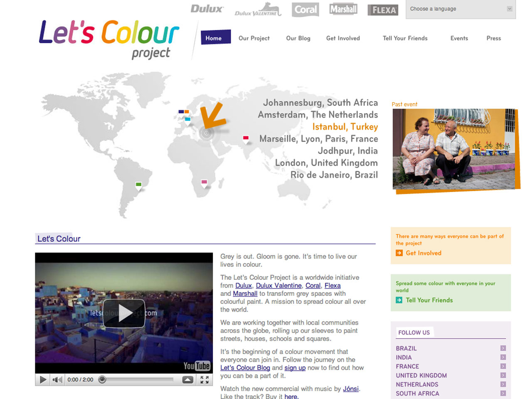Click the Flexa brand logo
Screen dimensions: 532x399
383,10
